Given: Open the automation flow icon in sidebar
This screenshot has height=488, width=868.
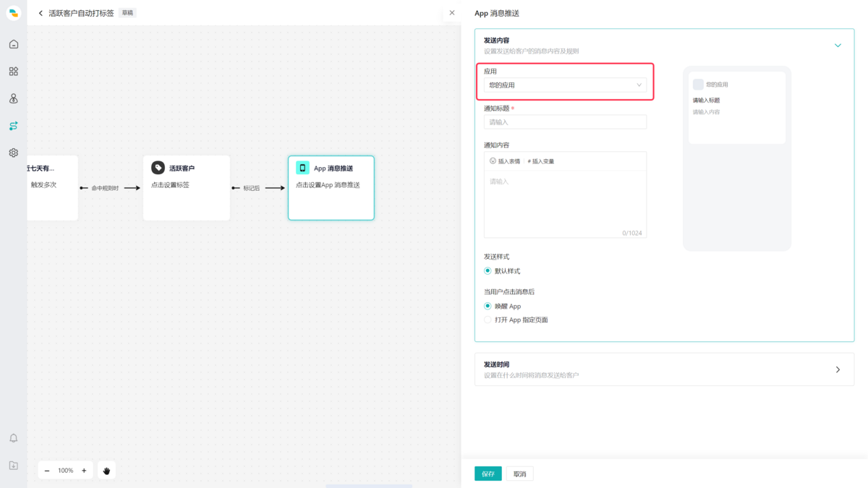Looking at the screenshot, I should coord(13,126).
